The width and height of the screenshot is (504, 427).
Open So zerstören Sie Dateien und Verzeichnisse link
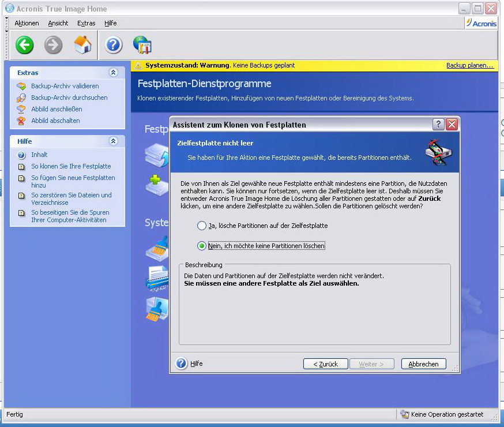pyautogui.click(x=72, y=199)
